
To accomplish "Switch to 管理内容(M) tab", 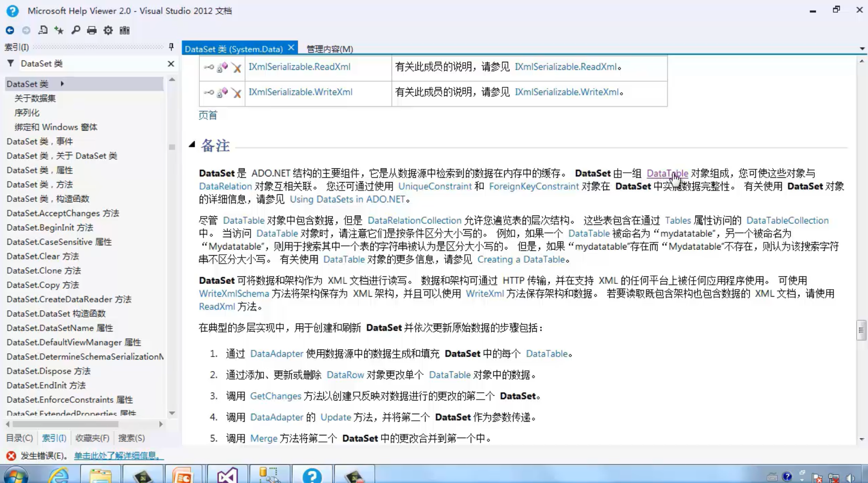I will 329,49.
